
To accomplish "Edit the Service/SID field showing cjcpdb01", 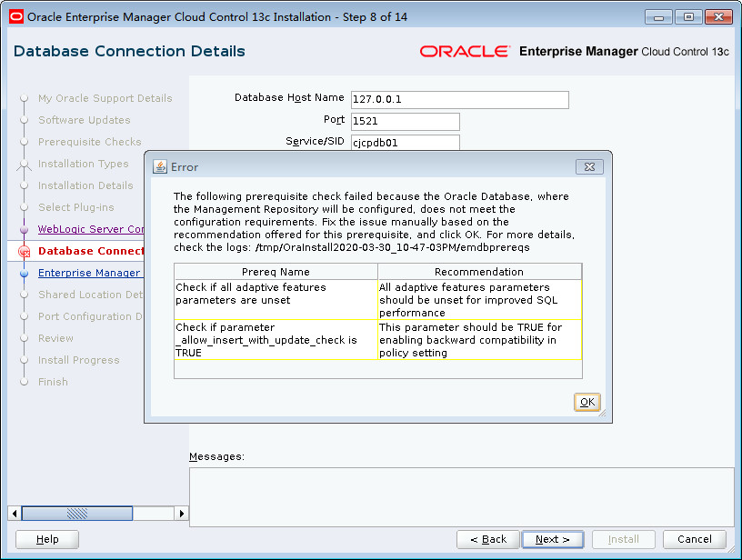I will 405,143.
